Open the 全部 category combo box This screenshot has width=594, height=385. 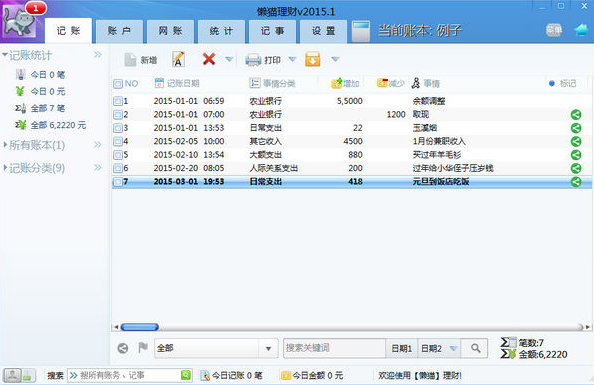tap(216, 348)
